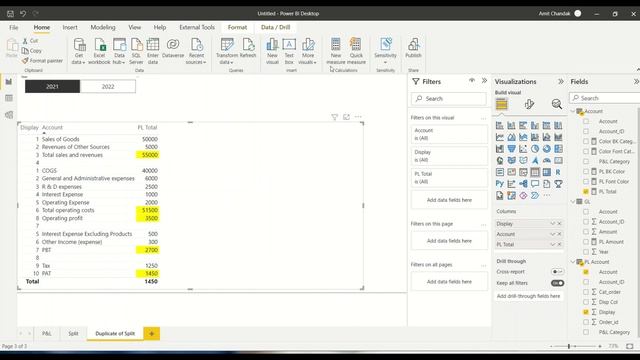Collapse the Filters pane

(484, 81)
